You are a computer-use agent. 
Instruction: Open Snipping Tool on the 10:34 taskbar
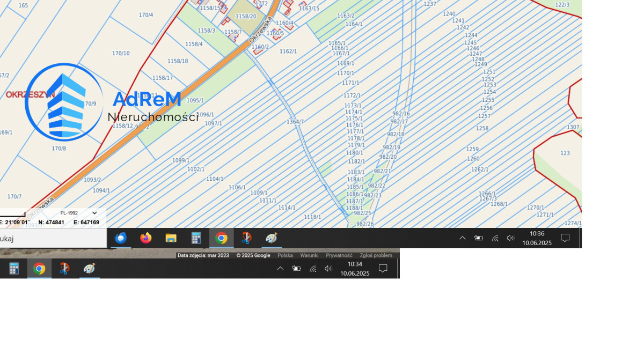point(64,269)
